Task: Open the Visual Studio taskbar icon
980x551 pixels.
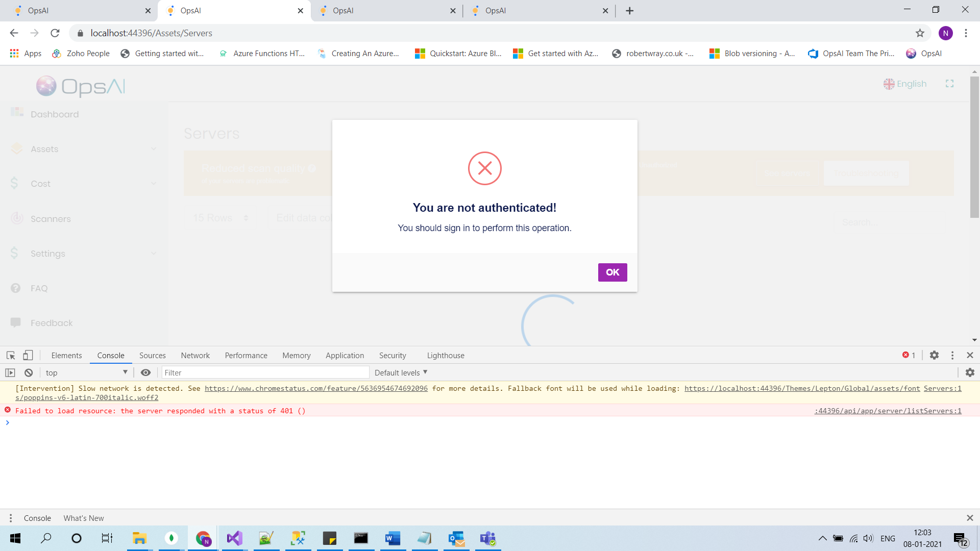Action: tap(234, 538)
